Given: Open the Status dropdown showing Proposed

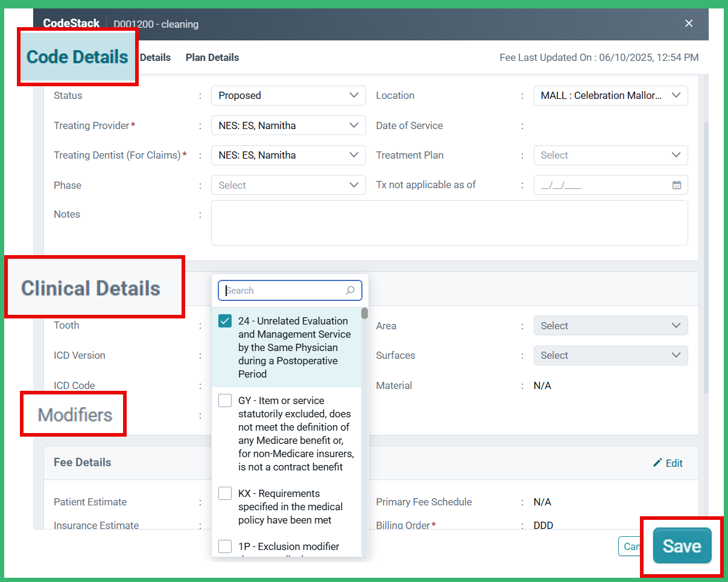Looking at the screenshot, I should pos(288,95).
